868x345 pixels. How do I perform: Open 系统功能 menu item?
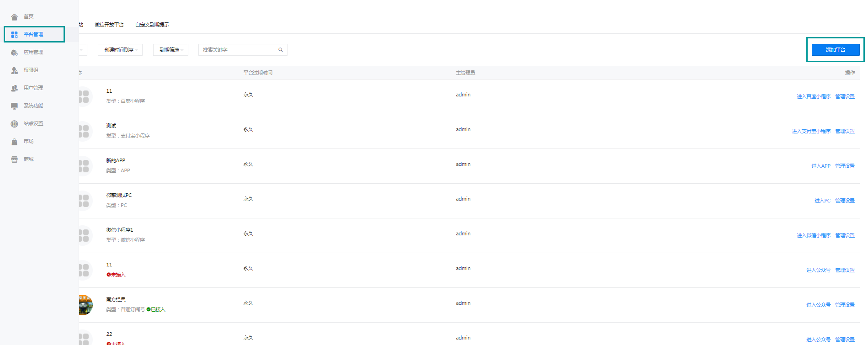33,106
